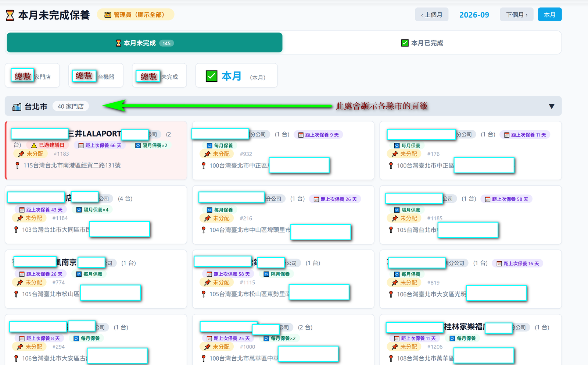Click the 未分配 pin tag on card #294
This screenshot has height=365, width=588.
pos(30,347)
